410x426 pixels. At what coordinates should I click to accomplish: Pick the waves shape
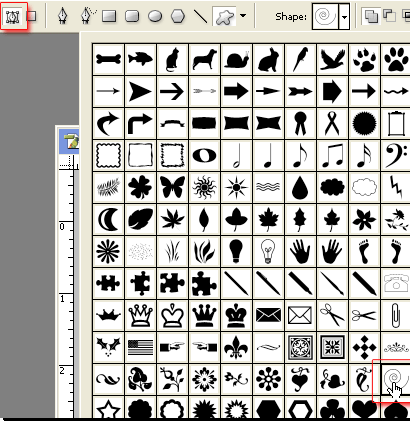tap(268, 187)
